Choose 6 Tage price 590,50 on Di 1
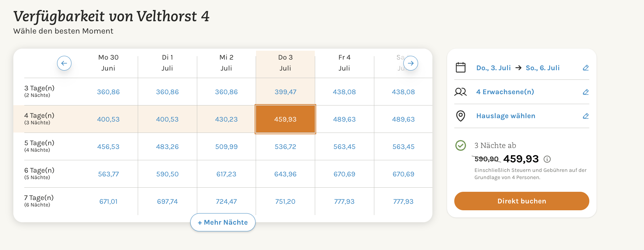This screenshot has height=250, width=644. (x=167, y=174)
